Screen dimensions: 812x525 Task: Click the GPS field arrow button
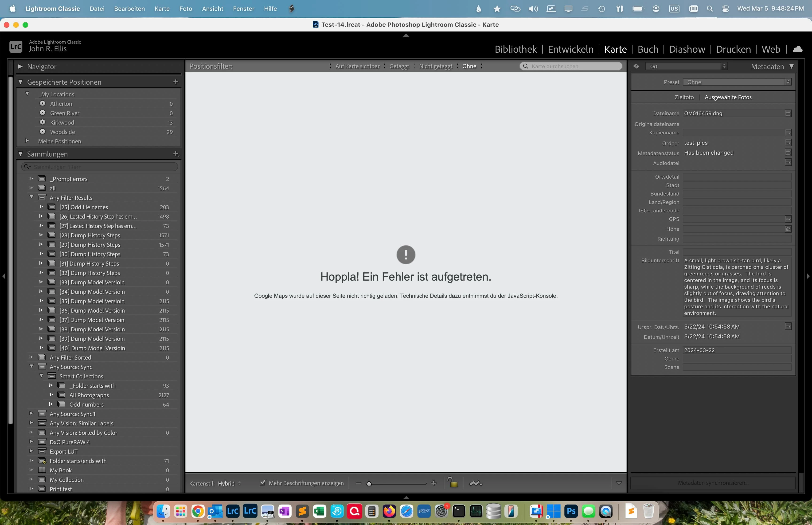788,219
